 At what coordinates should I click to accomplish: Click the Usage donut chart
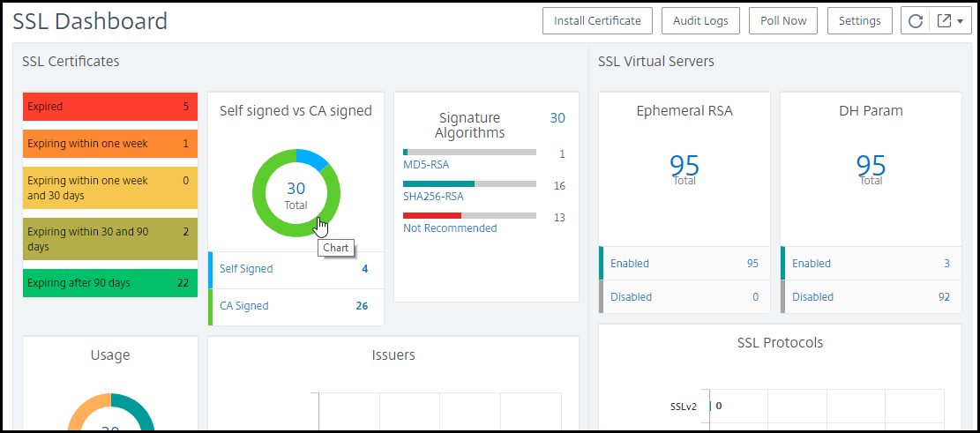(x=110, y=412)
